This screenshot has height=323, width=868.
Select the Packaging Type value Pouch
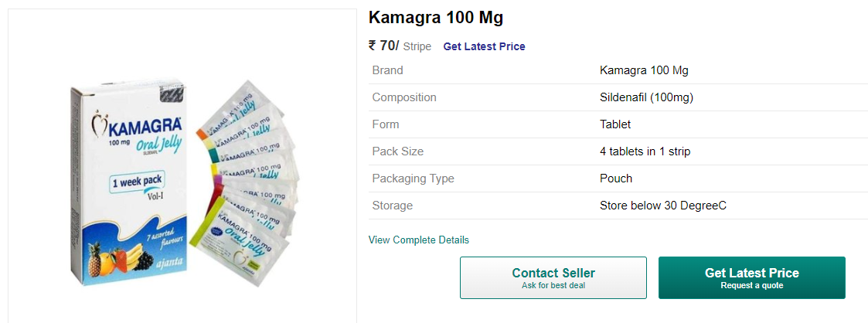(616, 178)
